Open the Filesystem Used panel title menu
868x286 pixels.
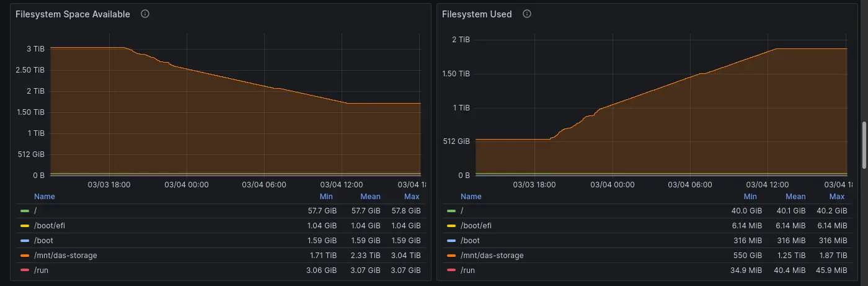click(477, 14)
